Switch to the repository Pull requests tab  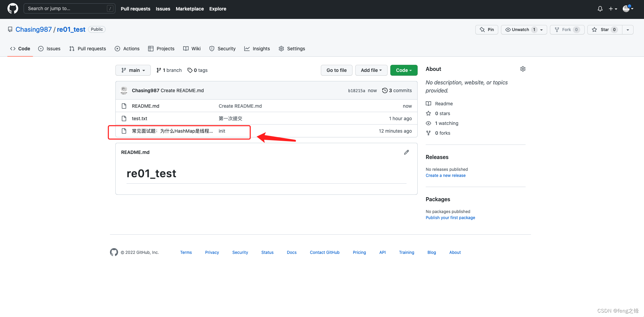pyautogui.click(x=88, y=49)
